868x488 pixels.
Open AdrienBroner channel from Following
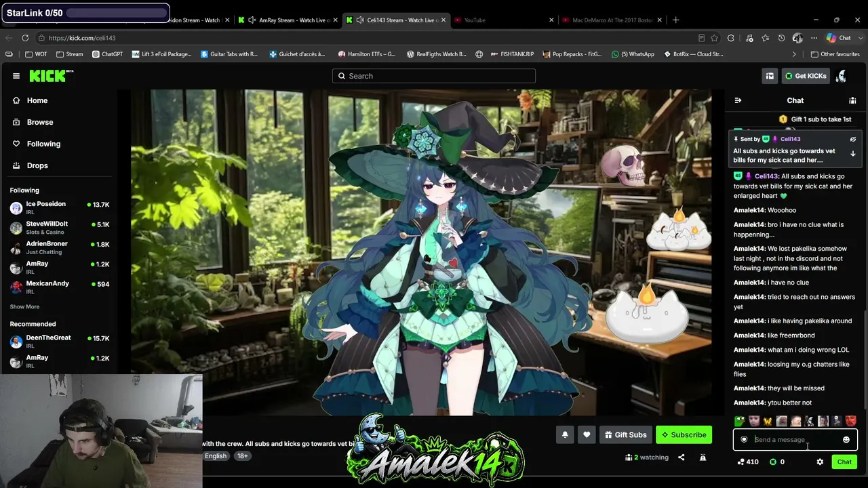click(60, 247)
